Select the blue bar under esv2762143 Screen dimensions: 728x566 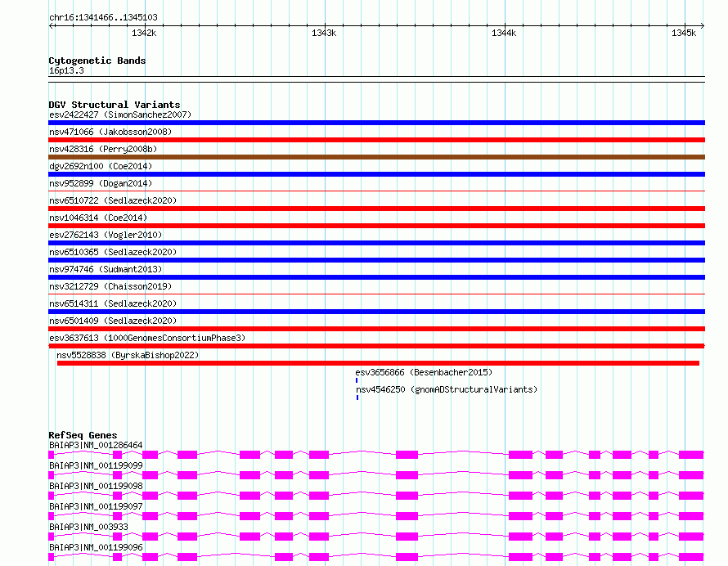click(x=376, y=243)
